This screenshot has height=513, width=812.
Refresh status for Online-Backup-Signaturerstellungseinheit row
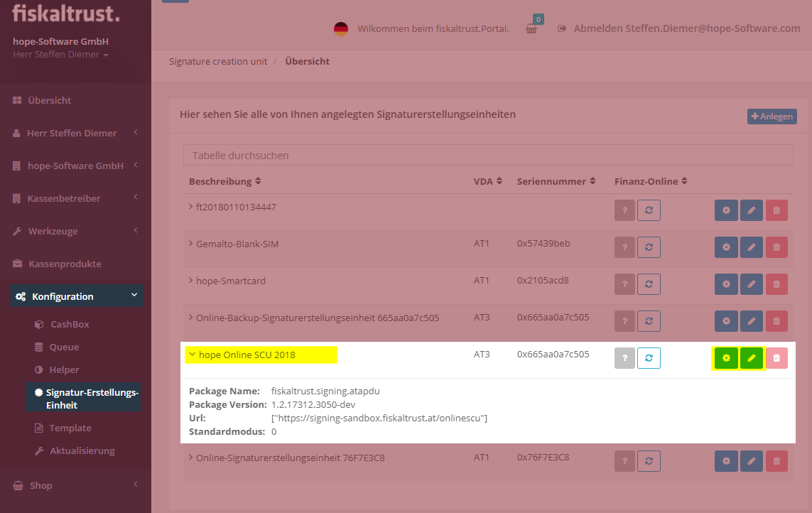(649, 321)
